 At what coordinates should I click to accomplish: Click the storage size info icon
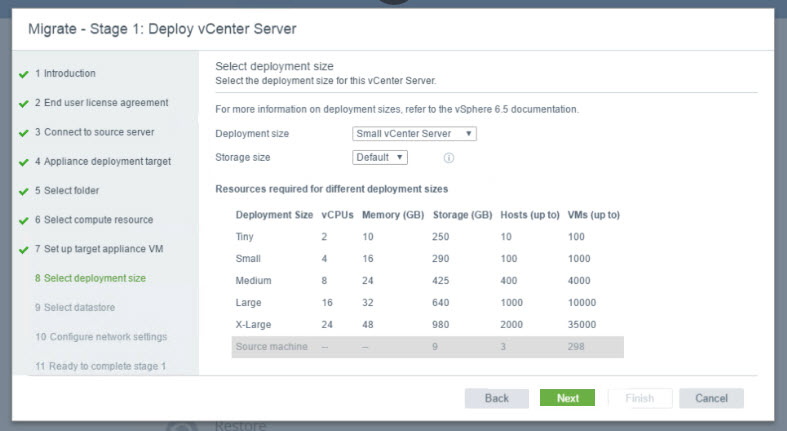(449, 158)
